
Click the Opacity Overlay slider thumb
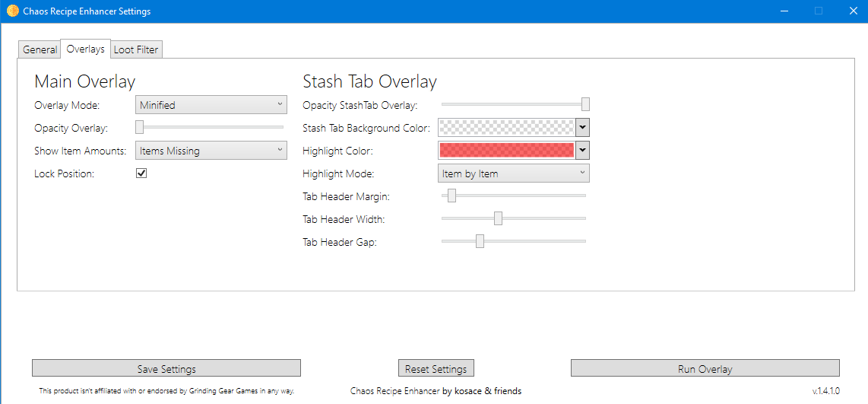click(140, 128)
